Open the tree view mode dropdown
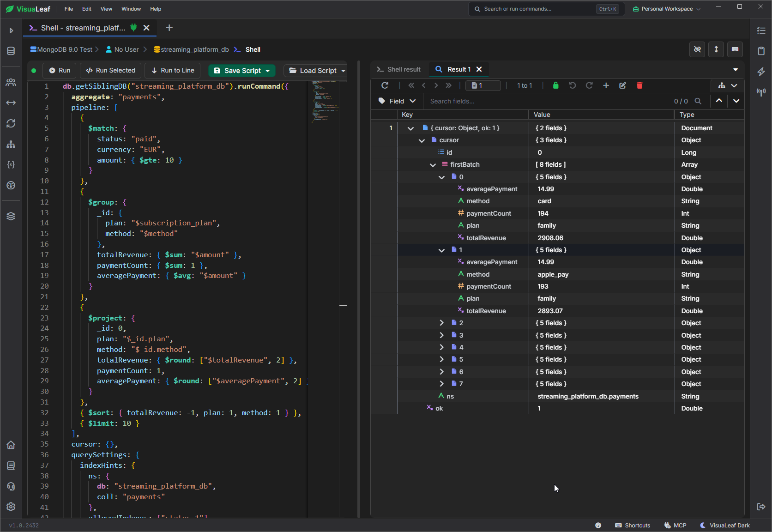The width and height of the screenshot is (772, 532). (727, 85)
